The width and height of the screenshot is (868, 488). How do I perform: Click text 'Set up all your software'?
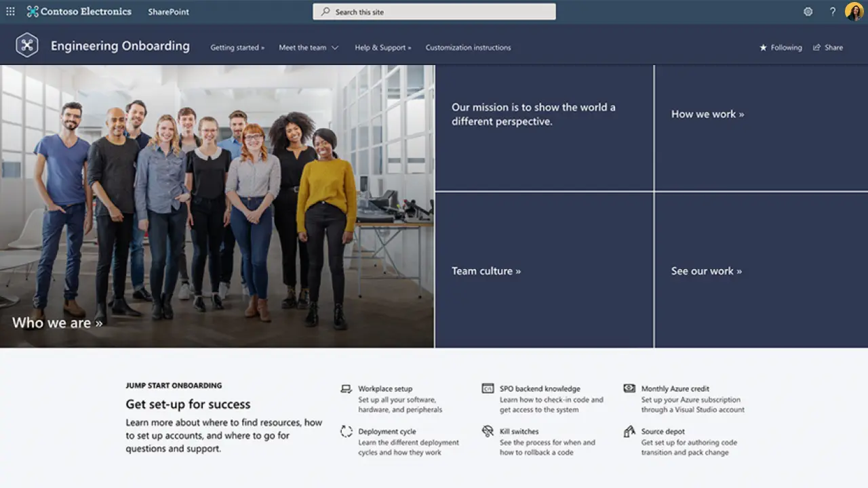[x=397, y=400]
